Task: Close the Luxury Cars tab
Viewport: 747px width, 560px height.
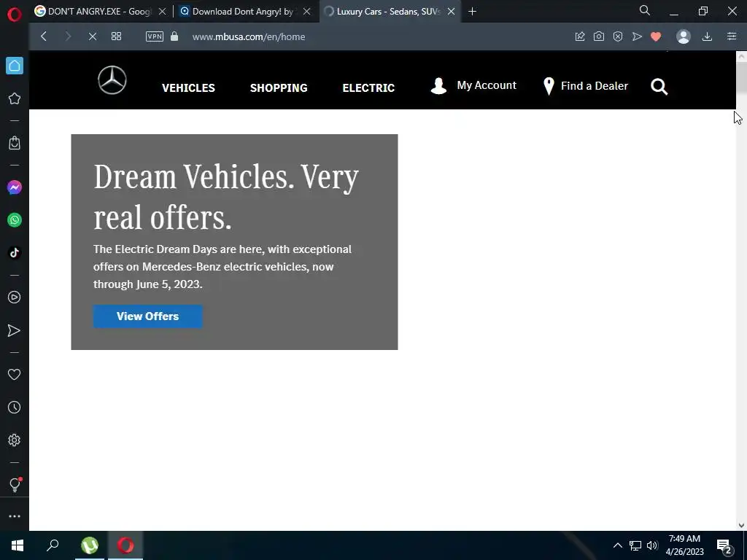Action: 451,12
